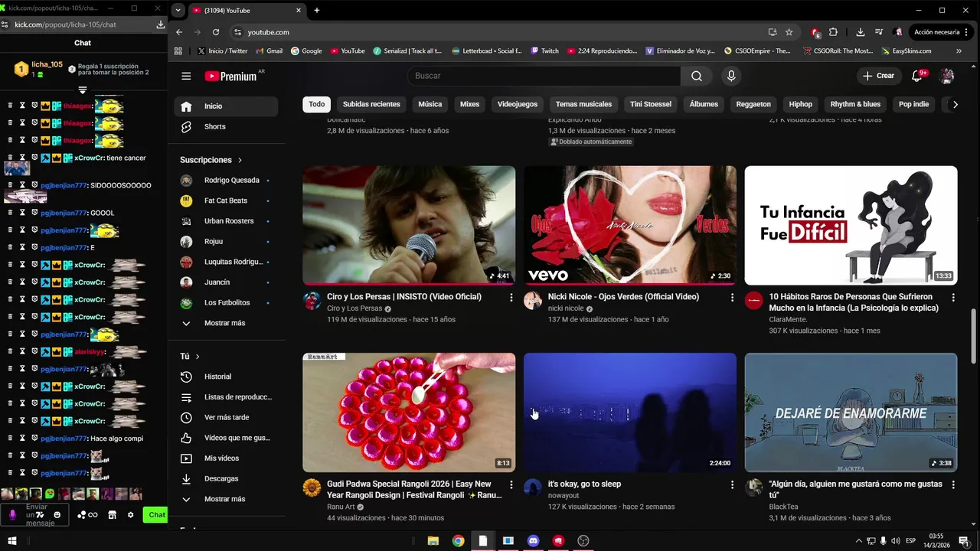Open the YouTube account avatar menu
Viewport: 980px width, 551px height.
(947, 76)
